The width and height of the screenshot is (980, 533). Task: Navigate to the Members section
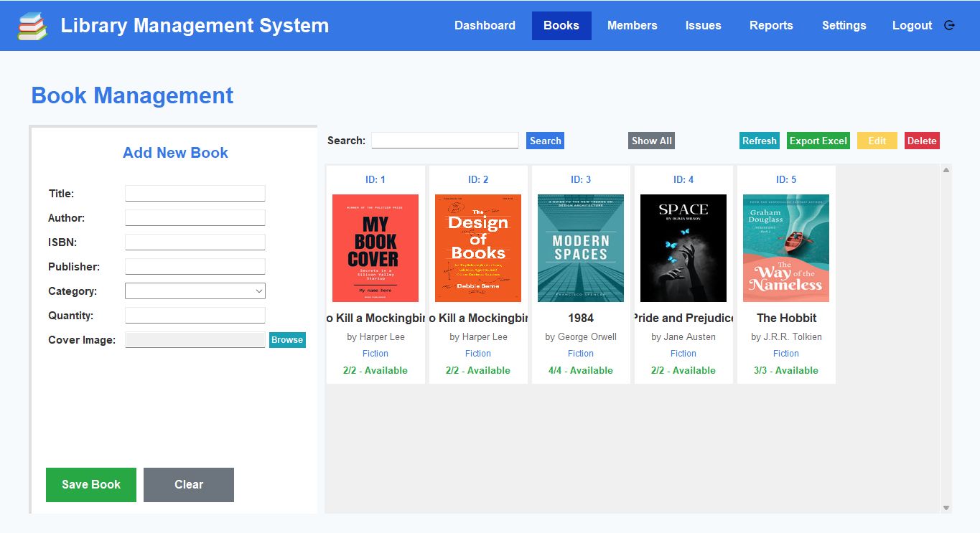632,25
